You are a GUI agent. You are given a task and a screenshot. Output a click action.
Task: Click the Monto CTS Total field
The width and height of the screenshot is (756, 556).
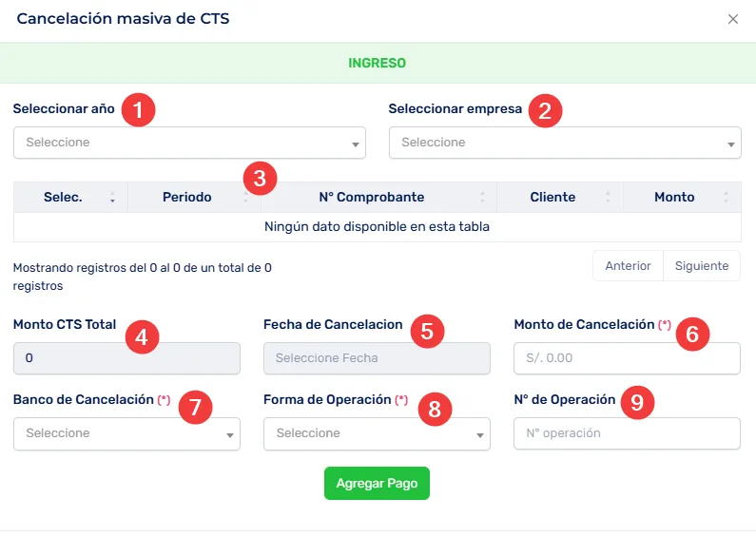point(126,358)
